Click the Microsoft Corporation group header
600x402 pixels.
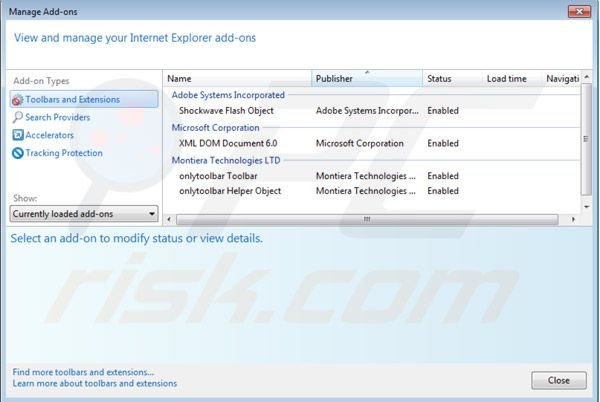[x=215, y=128]
